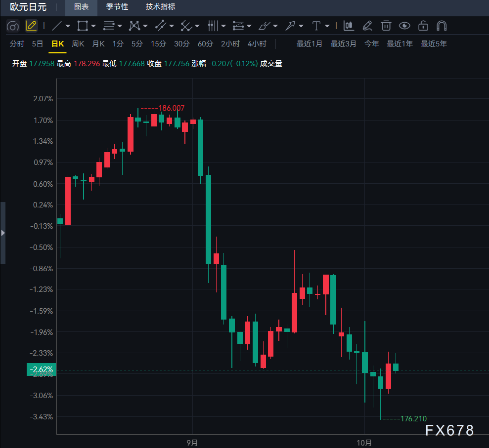Image resolution: width=489 pixels, height=448 pixels.
Task: Click the crosshair cursor mode icon
Action: 13,26
